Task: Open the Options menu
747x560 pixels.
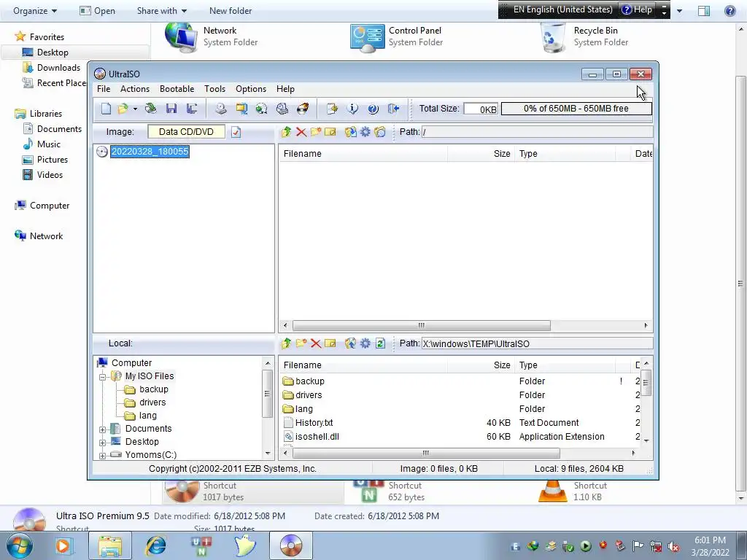Action: [251, 89]
